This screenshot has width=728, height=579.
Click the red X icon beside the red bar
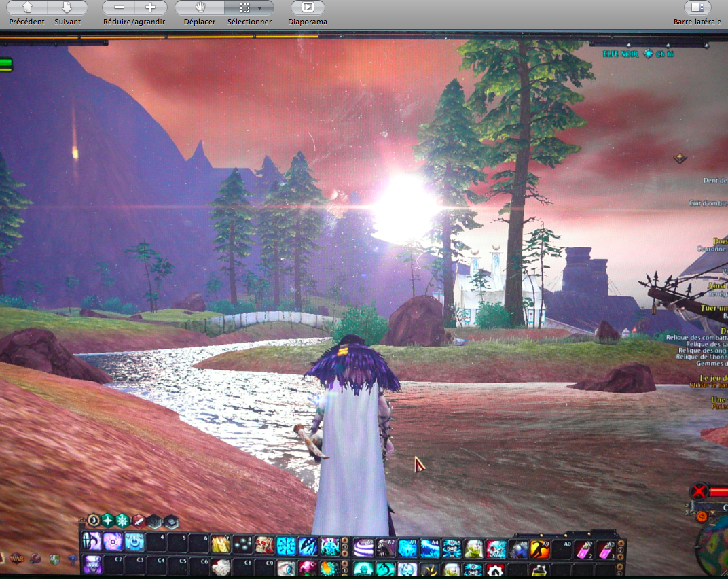(698, 491)
